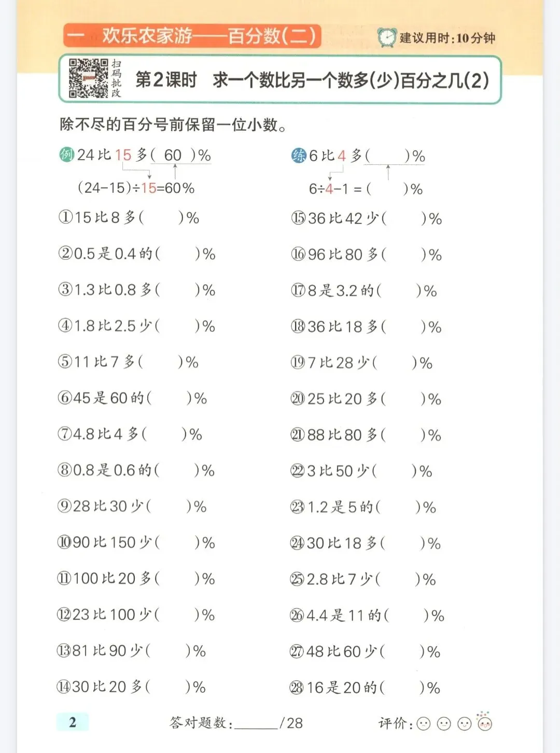Click answer blank for problem ⑪ 100比20多
Screen dimensions: 560x753
click(177, 579)
